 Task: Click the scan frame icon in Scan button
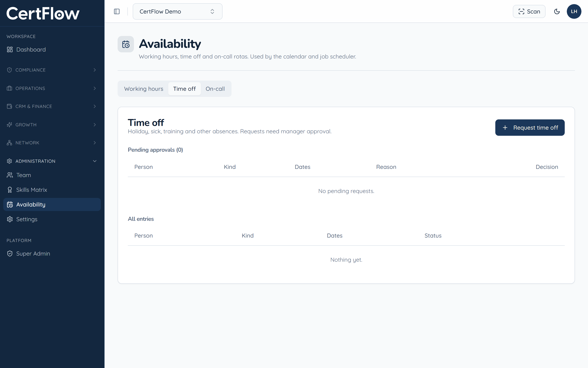click(521, 11)
